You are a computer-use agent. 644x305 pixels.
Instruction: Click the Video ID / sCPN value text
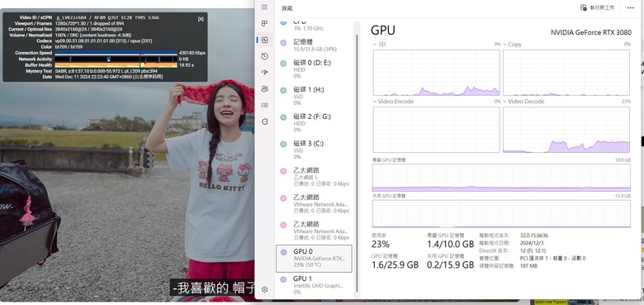[107, 17]
